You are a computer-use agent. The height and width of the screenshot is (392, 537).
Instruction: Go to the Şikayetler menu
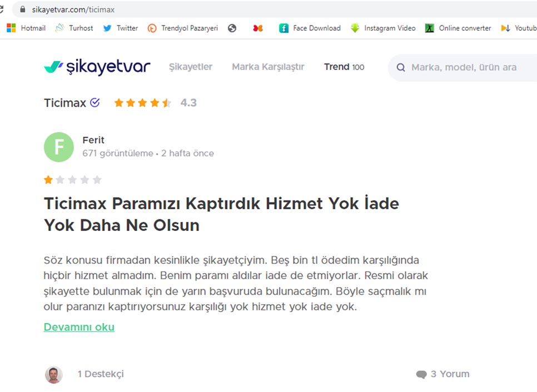(x=191, y=67)
